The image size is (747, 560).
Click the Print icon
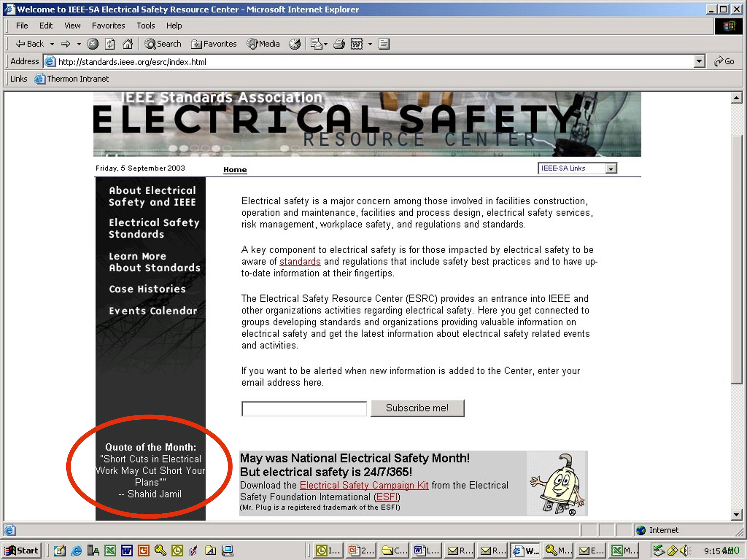(x=339, y=44)
